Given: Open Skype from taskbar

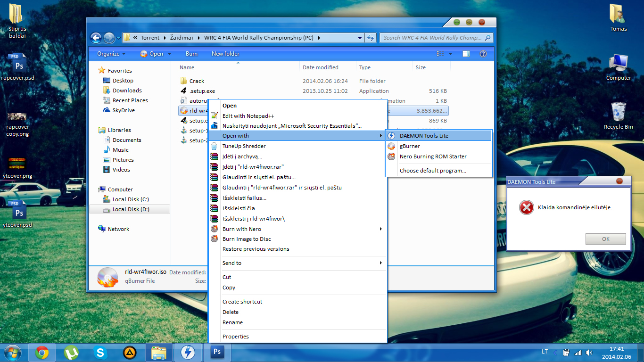Looking at the screenshot, I should pos(100,352).
